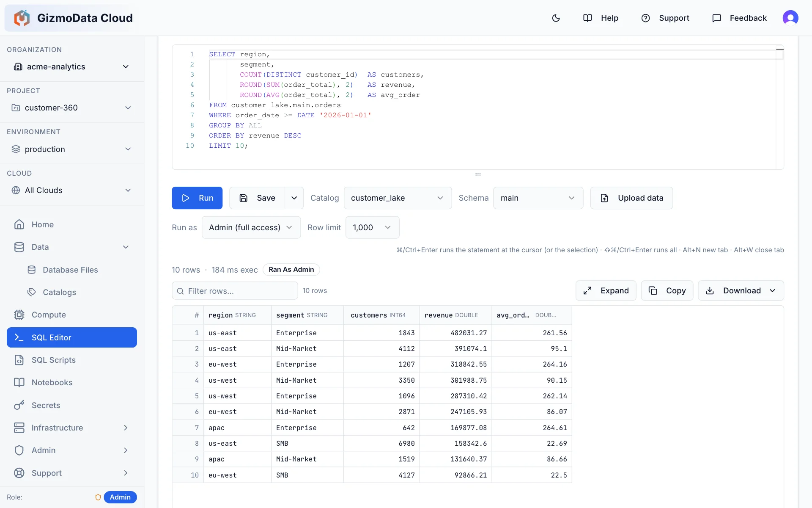Expand the sidebar Support section arrow

point(126,473)
